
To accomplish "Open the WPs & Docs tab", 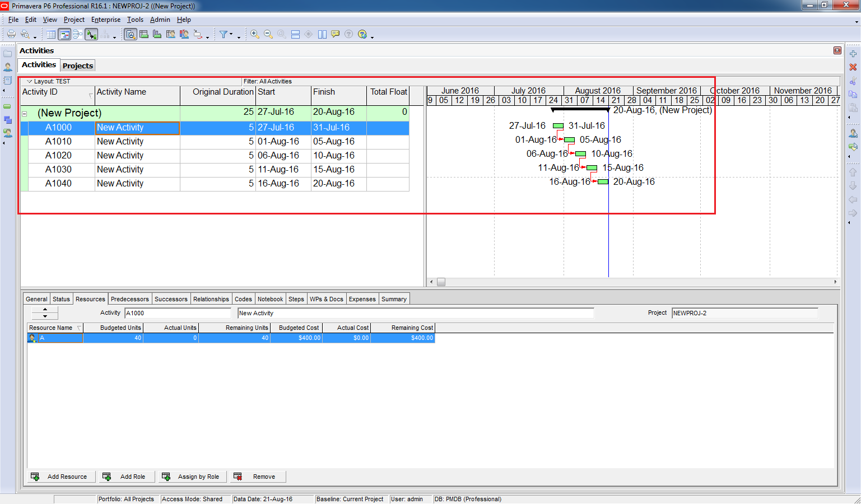I will tap(327, 299).
